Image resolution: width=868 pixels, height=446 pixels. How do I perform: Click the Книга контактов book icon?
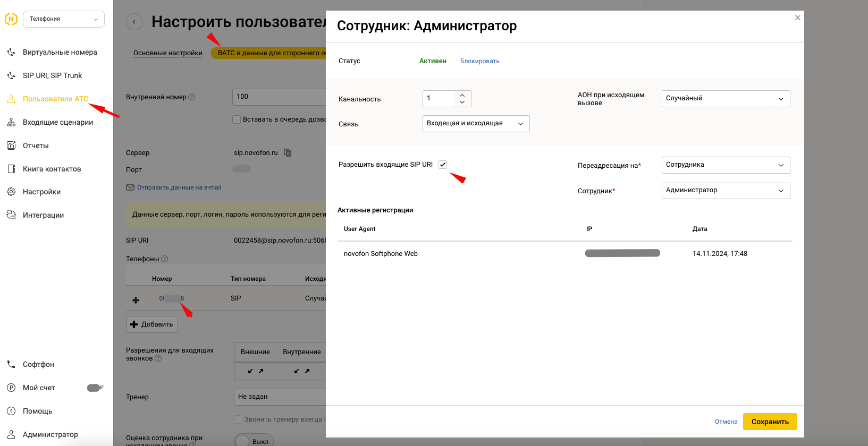pos(11,169)
